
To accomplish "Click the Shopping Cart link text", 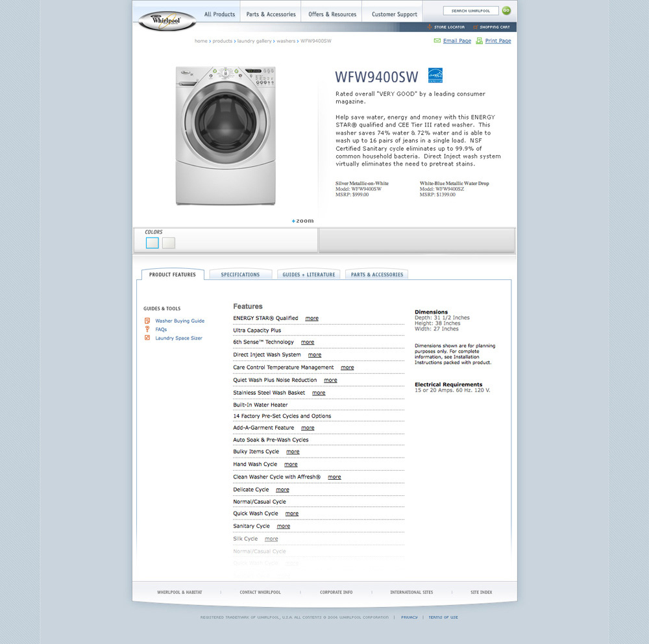I will (x=495, y=27).
